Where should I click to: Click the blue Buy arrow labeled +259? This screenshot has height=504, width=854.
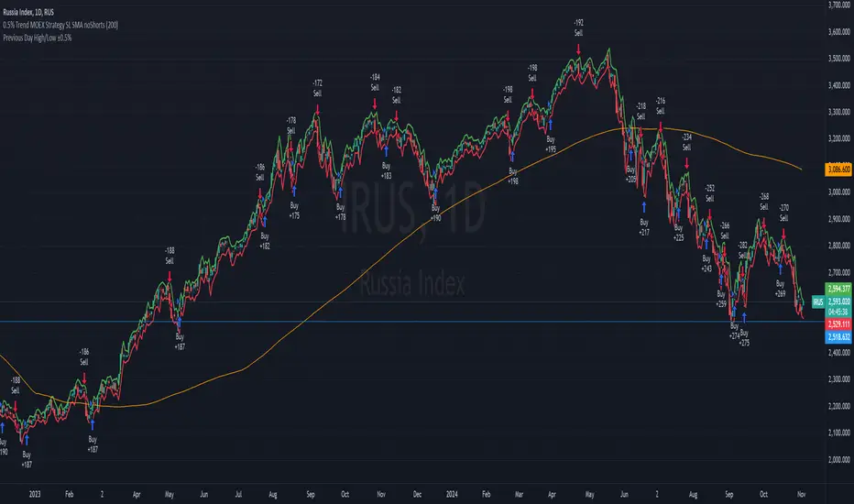coord(721,280)
